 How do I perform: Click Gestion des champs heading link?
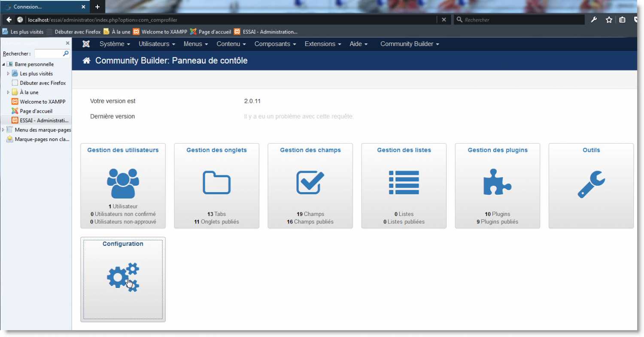pyautogui.click(x=310, y=150)
